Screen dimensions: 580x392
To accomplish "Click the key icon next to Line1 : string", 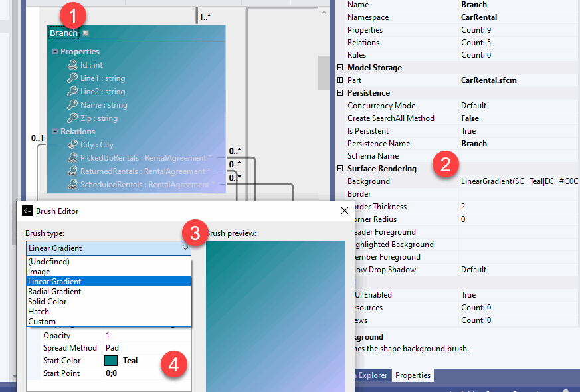I will [72, 78].
